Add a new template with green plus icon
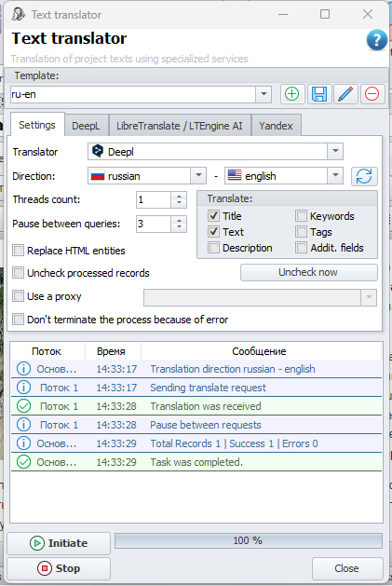 pyautogui.click(x=291, y=94)
